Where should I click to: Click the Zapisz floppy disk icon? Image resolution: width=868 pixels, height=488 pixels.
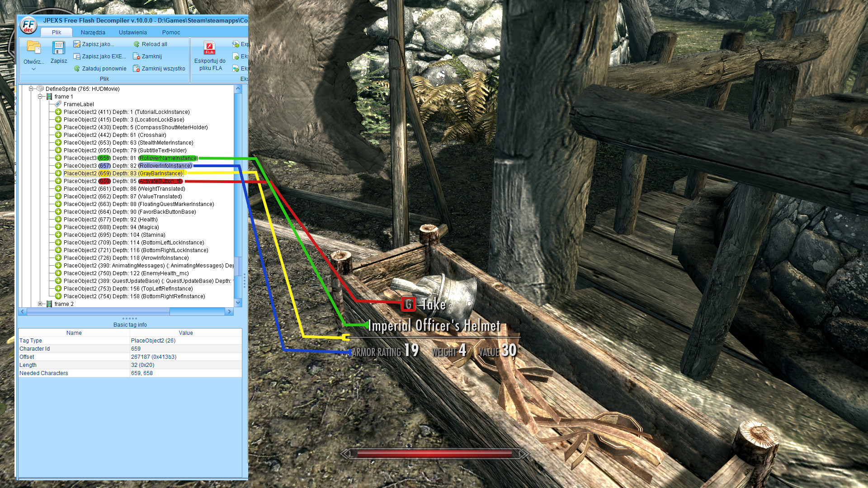(x=58, y=47)
